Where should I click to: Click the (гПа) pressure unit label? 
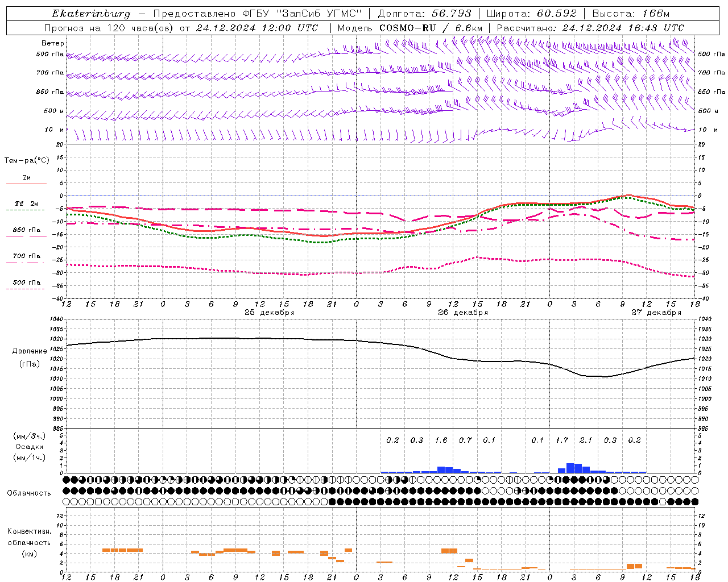pyautogui.click(x=30, y=364)
